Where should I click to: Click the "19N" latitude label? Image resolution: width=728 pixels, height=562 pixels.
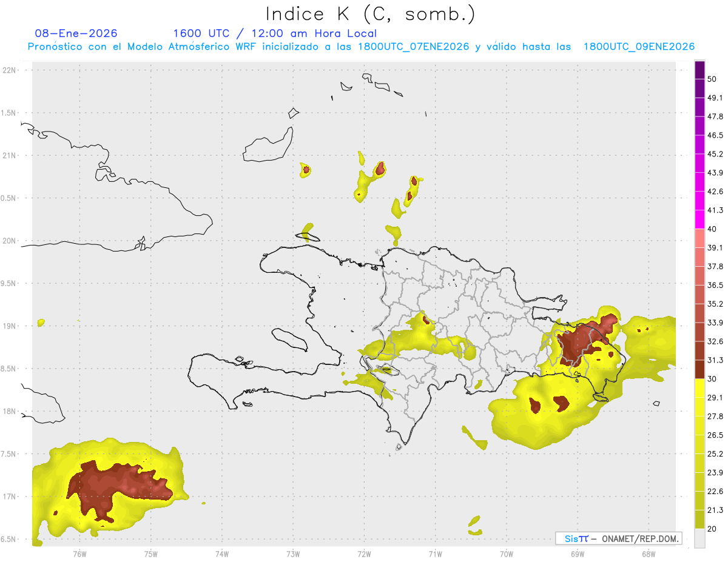pos(9,326)
